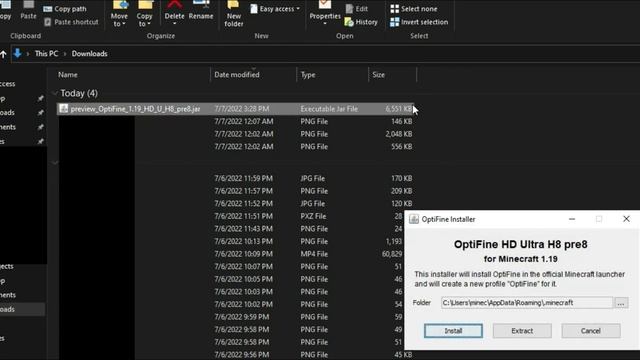This screenshot has width=640, height=360.
Task: Sort files by Date modified column
Action: tap(237, 75)
